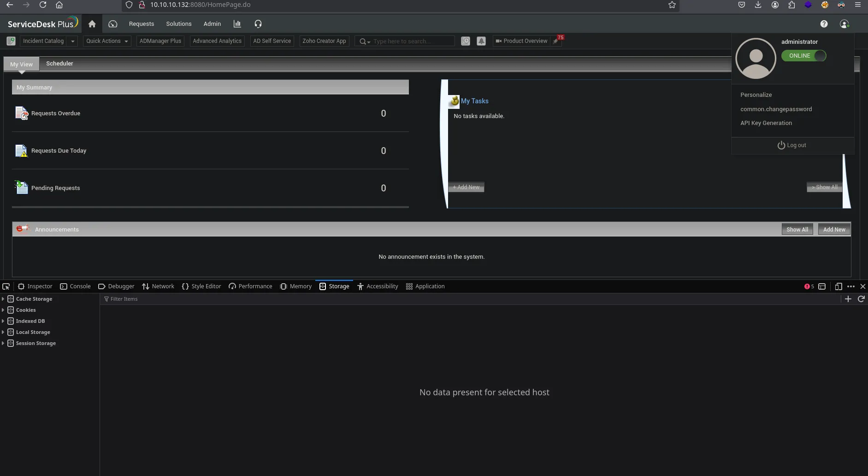Open the notification bell icon
The width and height of the screenshot is (868, 476).
pyautogui.click(x=481, y=41)
